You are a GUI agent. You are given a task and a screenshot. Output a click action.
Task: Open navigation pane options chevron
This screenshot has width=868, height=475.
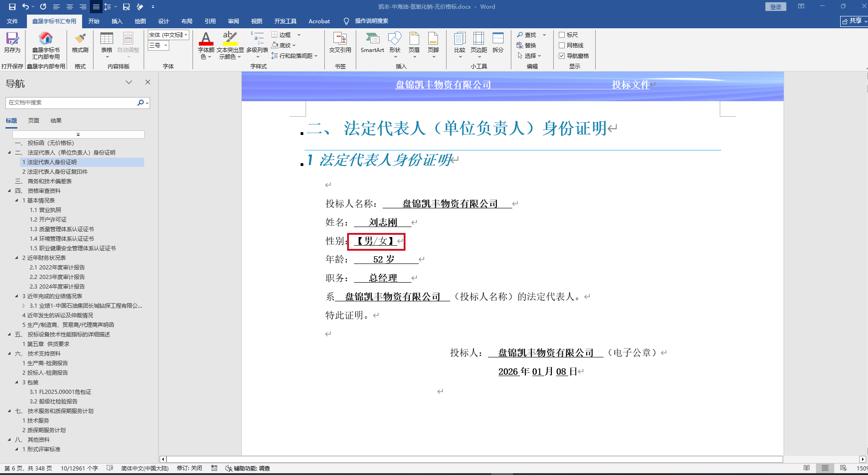point(129,83)
